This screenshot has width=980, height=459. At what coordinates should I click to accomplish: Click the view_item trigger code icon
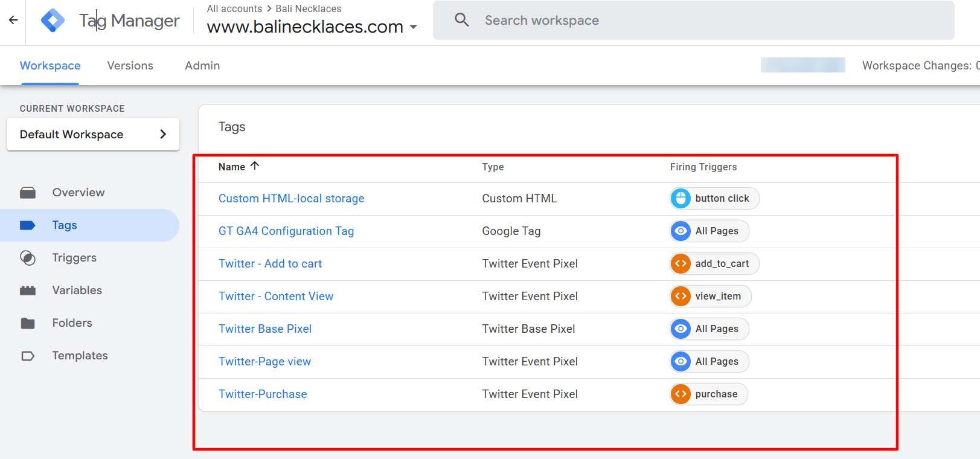681,296
